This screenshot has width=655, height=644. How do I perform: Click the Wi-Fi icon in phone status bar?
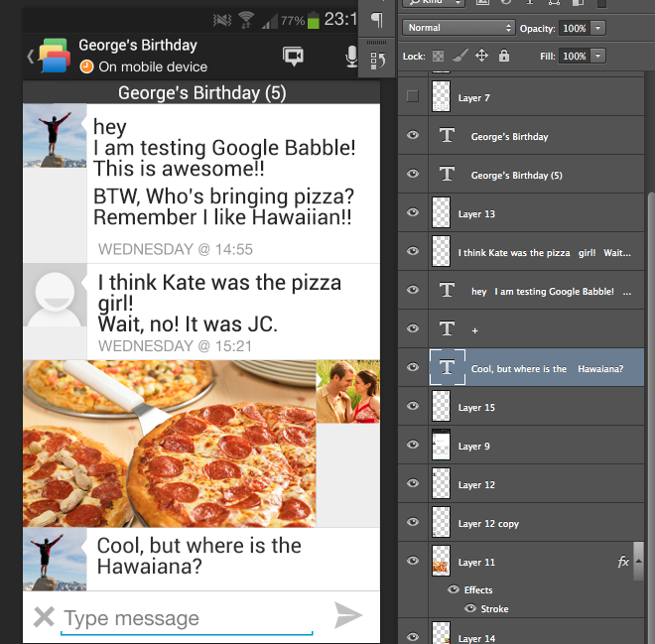pyautogui.click(x=246, y=20)
